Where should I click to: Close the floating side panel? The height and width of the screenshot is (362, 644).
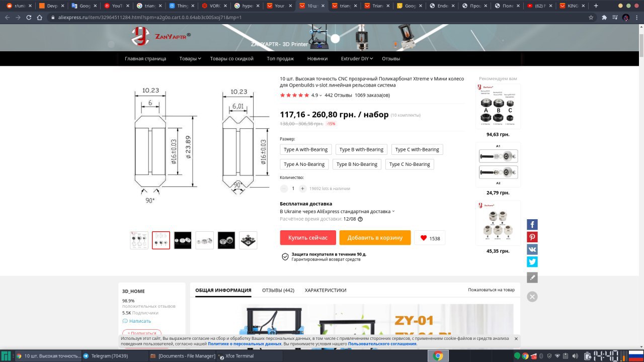[532, 297]
